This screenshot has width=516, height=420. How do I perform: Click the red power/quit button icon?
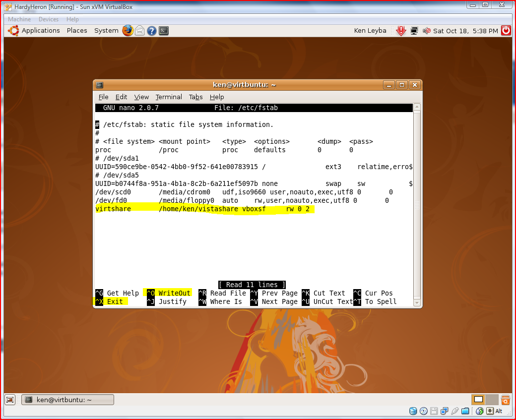tap(506, 31)
